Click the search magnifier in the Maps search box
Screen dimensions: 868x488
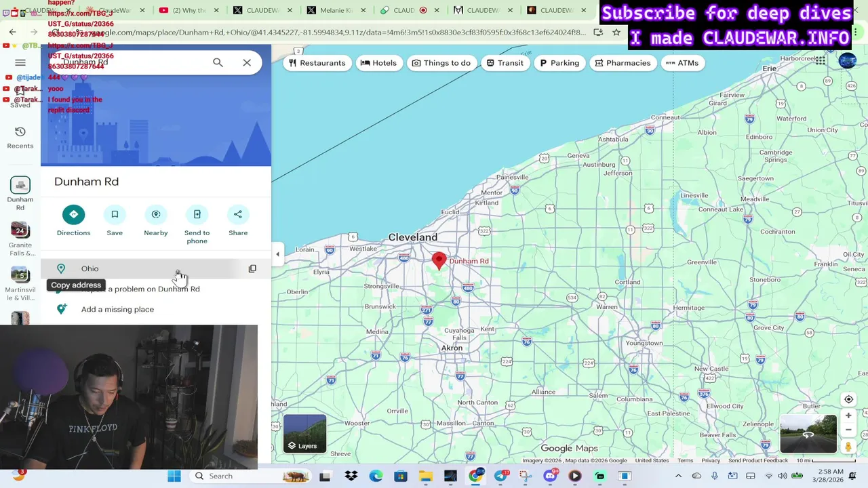tap(218, 62)
